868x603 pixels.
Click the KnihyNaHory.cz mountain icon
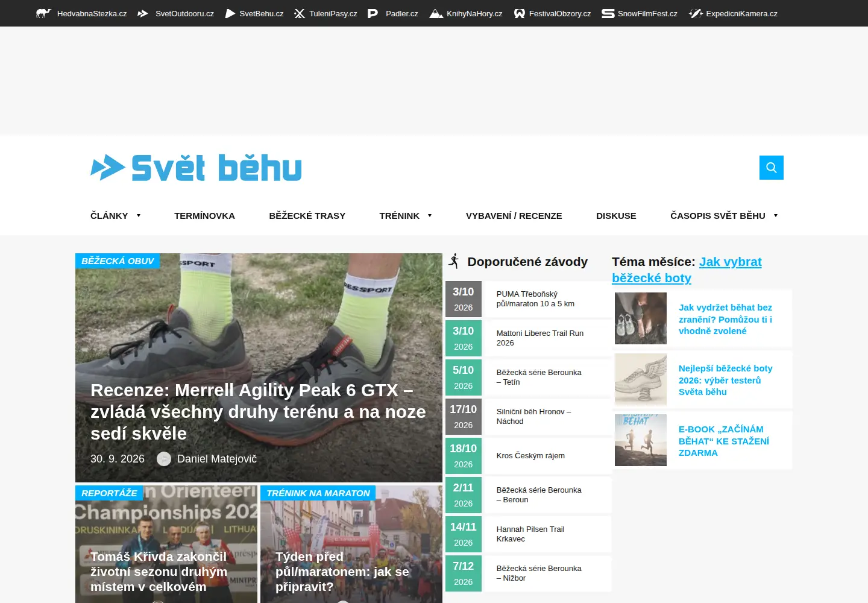point(436,13)
